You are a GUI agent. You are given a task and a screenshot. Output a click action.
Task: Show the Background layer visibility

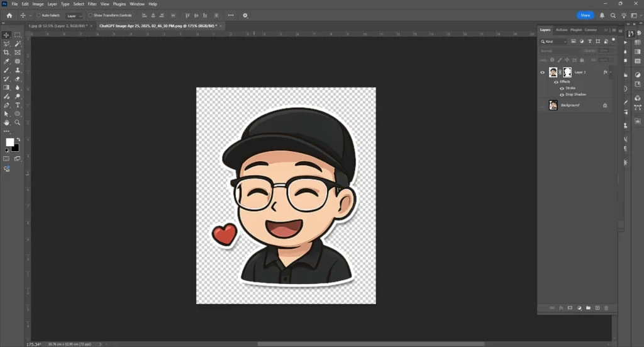click(x=542, y=105)
